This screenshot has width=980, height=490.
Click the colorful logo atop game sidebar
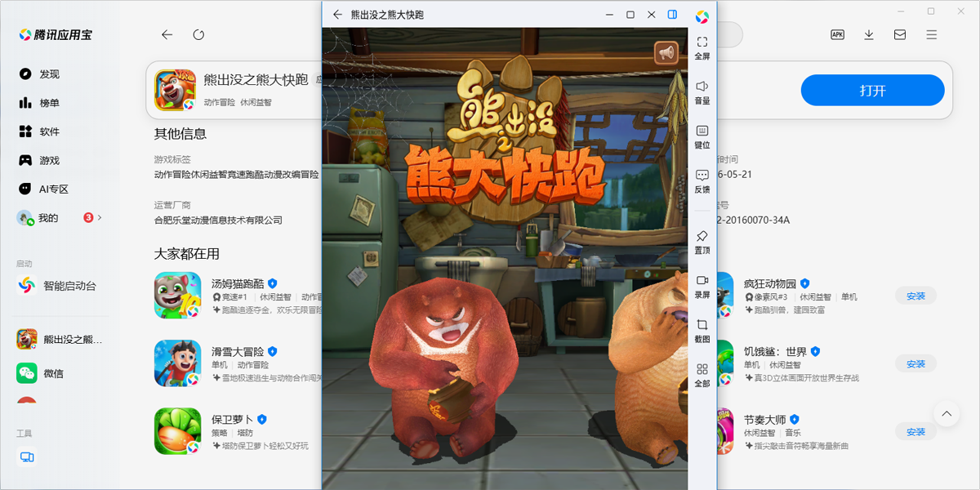tap(702, 16)
